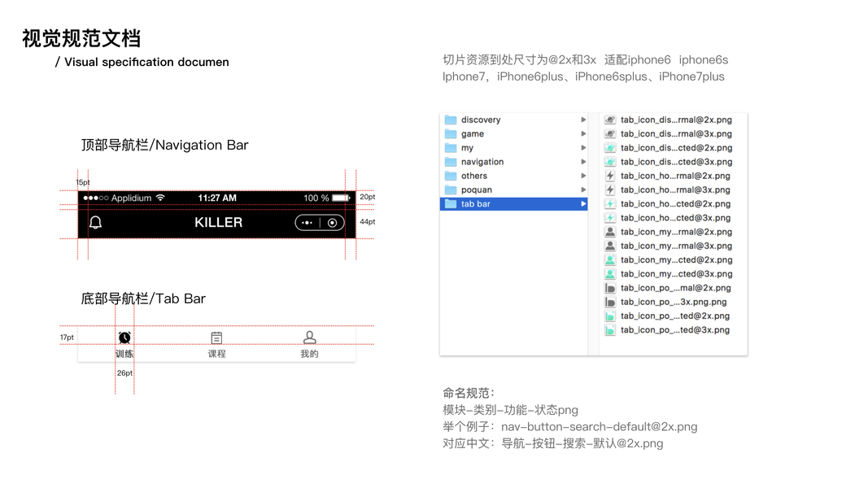
Task: Tap the three-dots more button in capsule
Action: coord(308,223)
